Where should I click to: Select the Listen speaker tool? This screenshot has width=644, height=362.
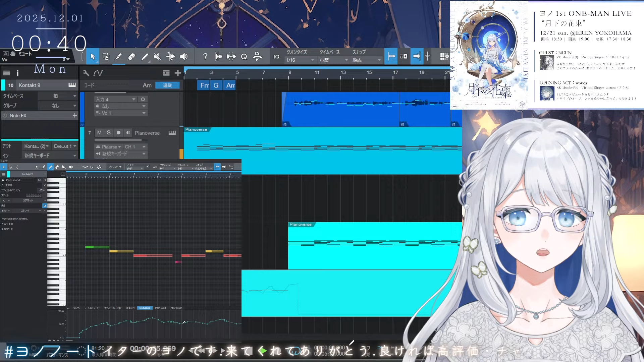click(183, 57)
